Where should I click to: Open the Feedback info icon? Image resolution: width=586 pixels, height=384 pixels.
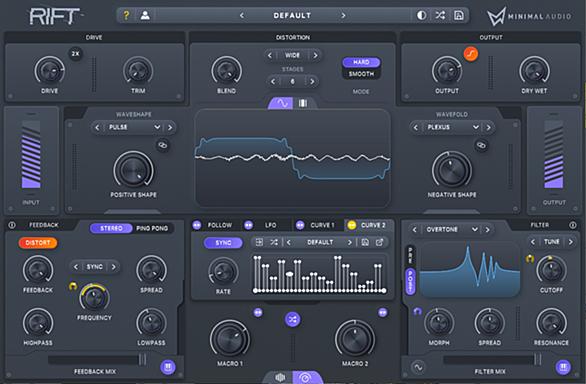[12, 225]
